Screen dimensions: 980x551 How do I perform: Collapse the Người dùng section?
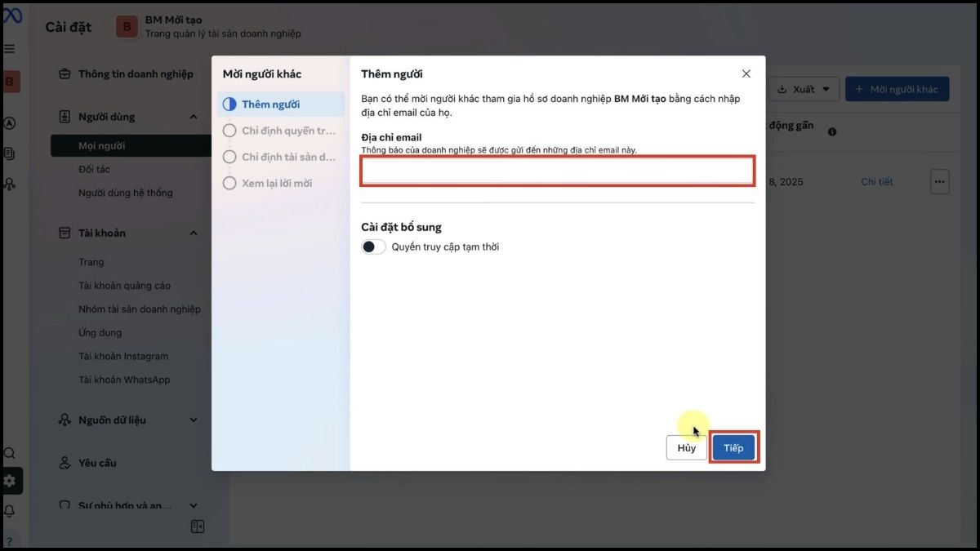pos(194,117)
